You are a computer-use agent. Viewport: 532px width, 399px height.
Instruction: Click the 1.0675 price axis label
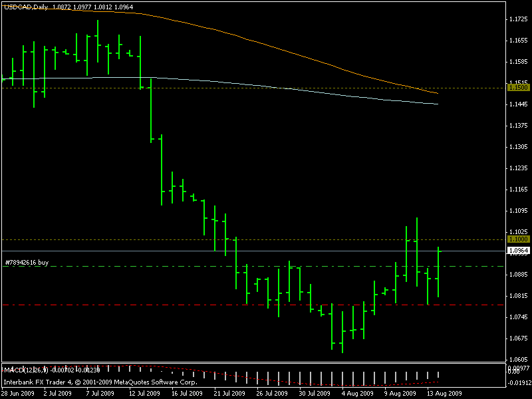(519, 338)
